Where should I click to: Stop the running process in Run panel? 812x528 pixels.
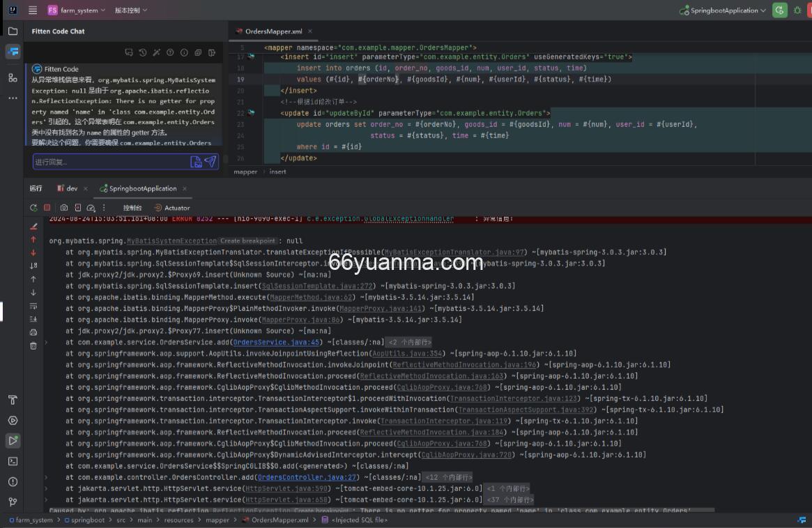point(47,208)
